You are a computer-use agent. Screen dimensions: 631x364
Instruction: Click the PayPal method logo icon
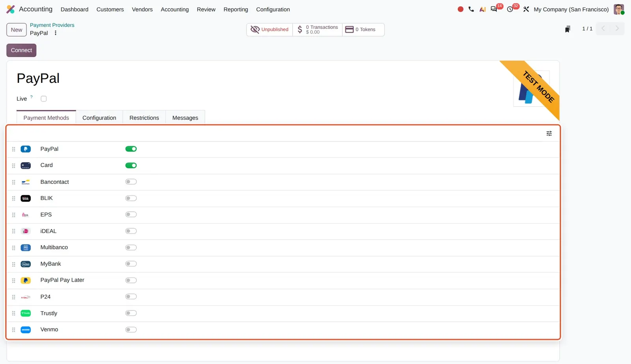point(26,149)
